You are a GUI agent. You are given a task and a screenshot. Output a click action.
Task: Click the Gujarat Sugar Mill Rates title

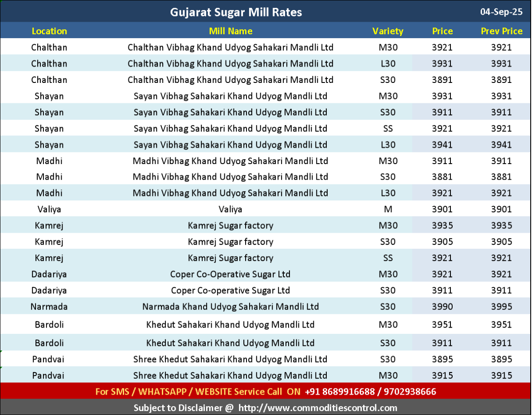[x=236, y=12]
